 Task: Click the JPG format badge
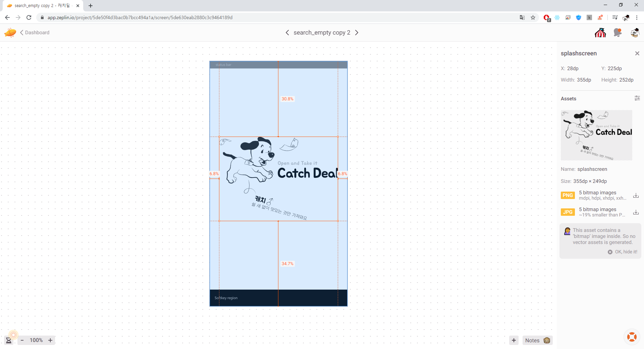[568, 212]
